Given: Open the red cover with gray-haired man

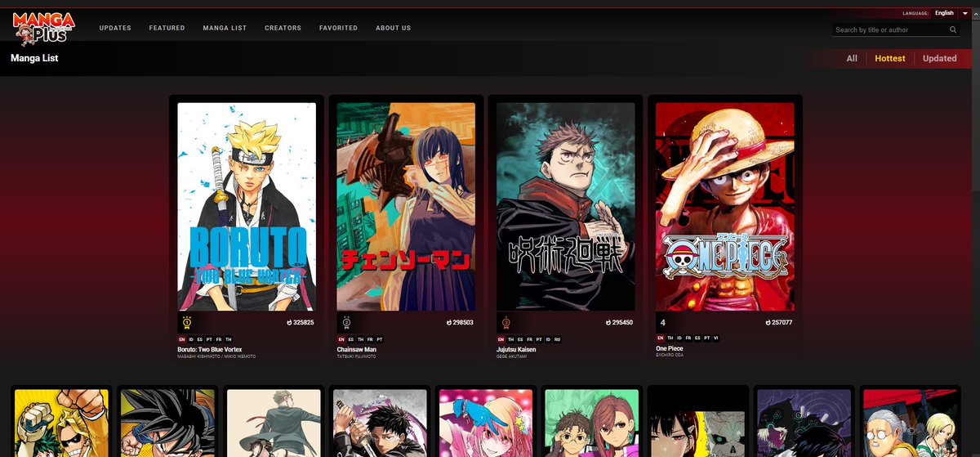Looking at the screenshot, I should point(910,423).
